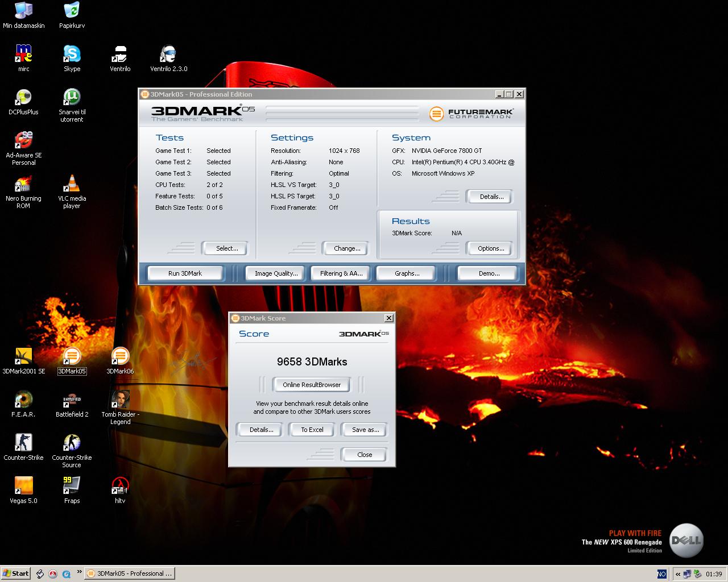Screen dimensions: 728x582
Task: Click the 9658 3DMarks score text
Action: pos(312,361)
